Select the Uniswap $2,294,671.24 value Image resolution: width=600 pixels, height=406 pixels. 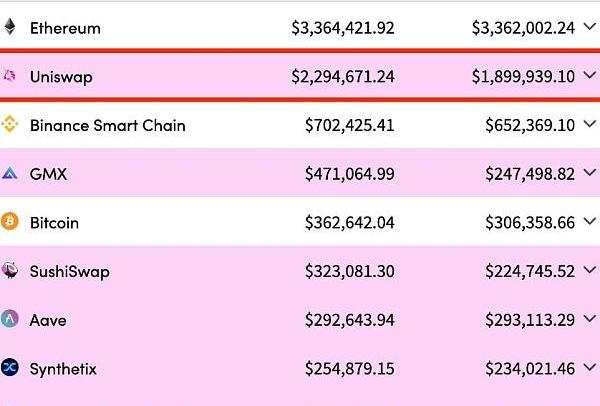tap(342, 77)
